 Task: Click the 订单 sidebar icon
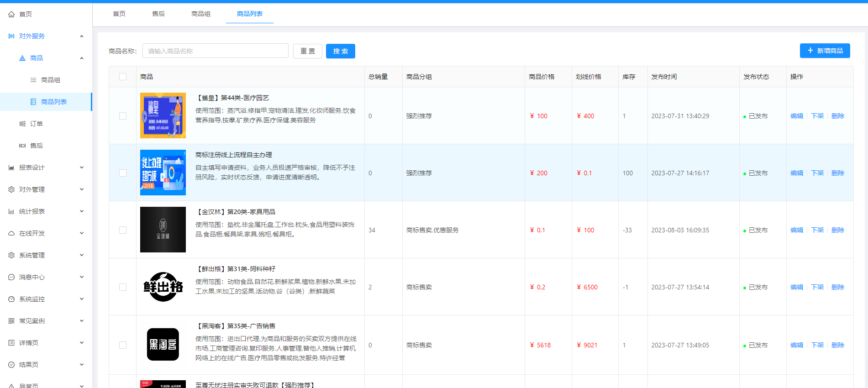22,124
